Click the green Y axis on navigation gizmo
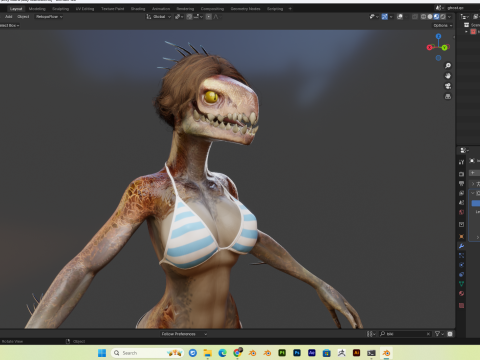The height and width of the screenshot is (360, 480). pyautogui.click(x=444, y=48)
